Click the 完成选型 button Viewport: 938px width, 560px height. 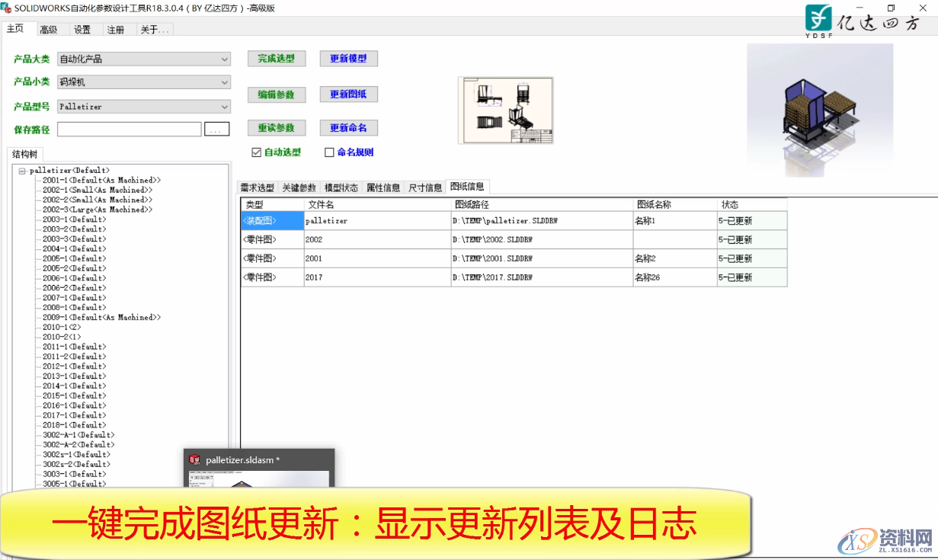pos(276,58)
